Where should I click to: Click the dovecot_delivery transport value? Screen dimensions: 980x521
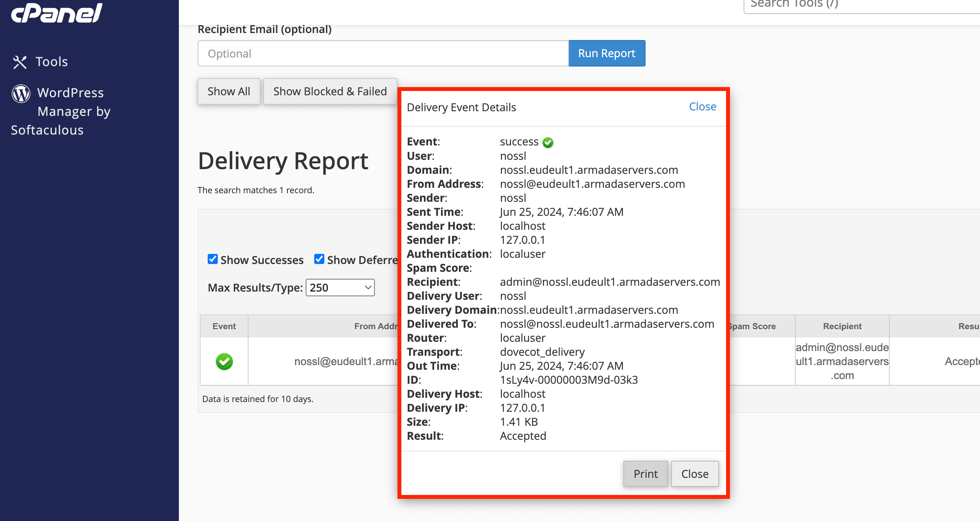coord(542,352)
